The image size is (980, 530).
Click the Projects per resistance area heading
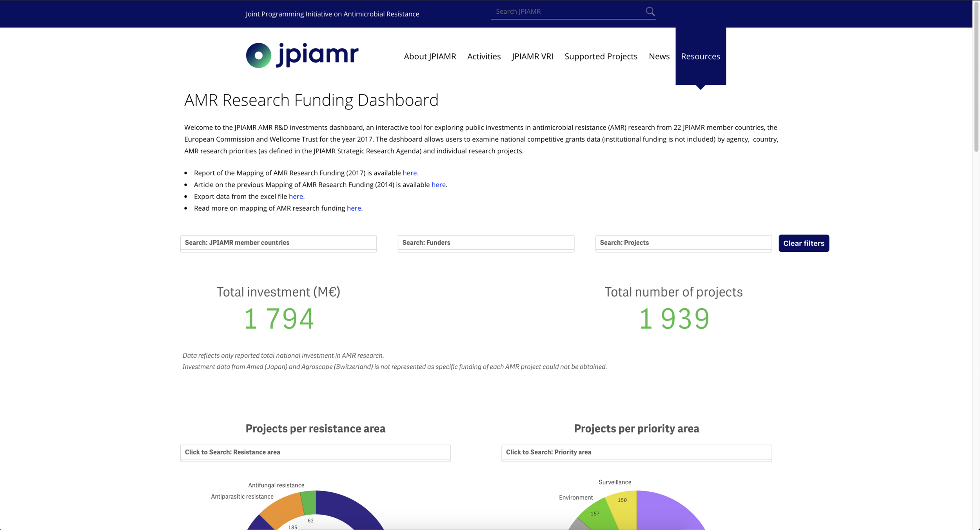pos(315,428)
